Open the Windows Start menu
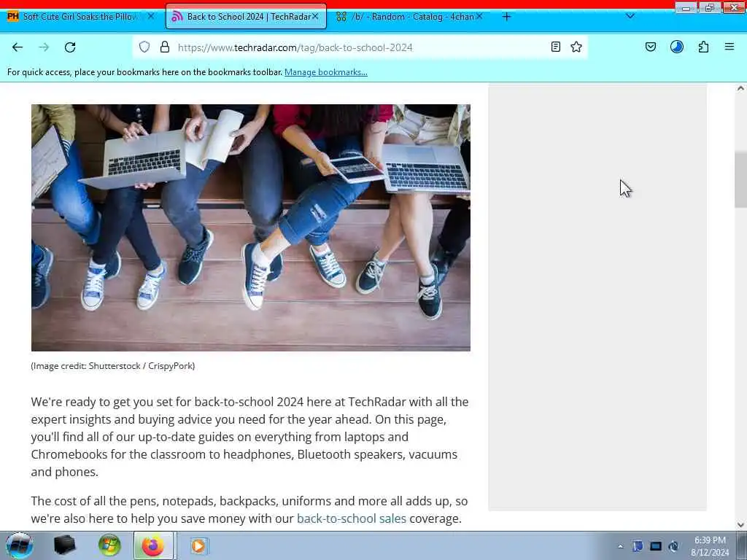This screenshot has width=747, height=560. point(20,545)
